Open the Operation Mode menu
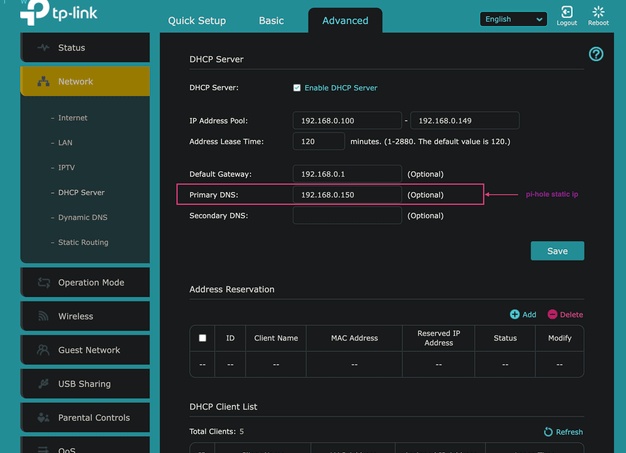626x453 pixels. coord(85,283)
